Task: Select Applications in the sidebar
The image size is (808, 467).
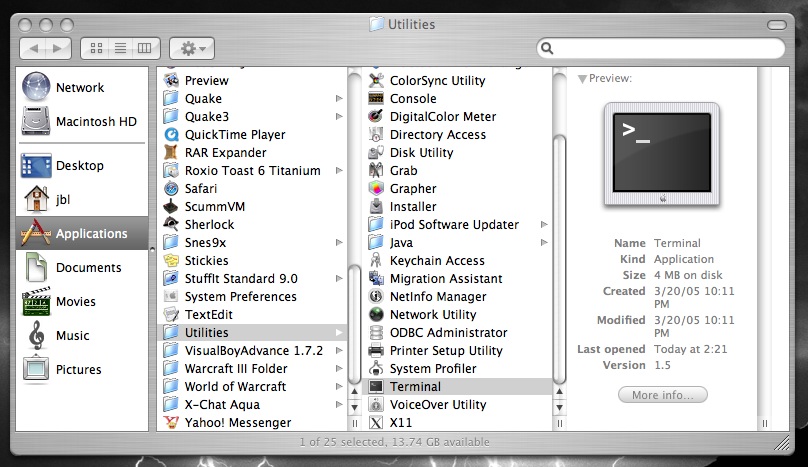Action: [x=91, y=233]
